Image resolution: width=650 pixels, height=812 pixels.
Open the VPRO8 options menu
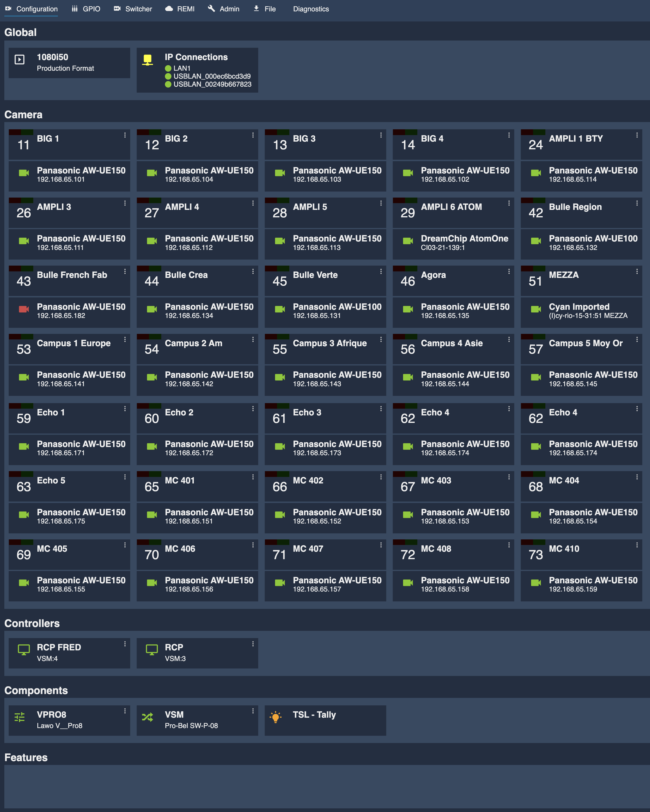pyautogui.click(x=125, y=711)
